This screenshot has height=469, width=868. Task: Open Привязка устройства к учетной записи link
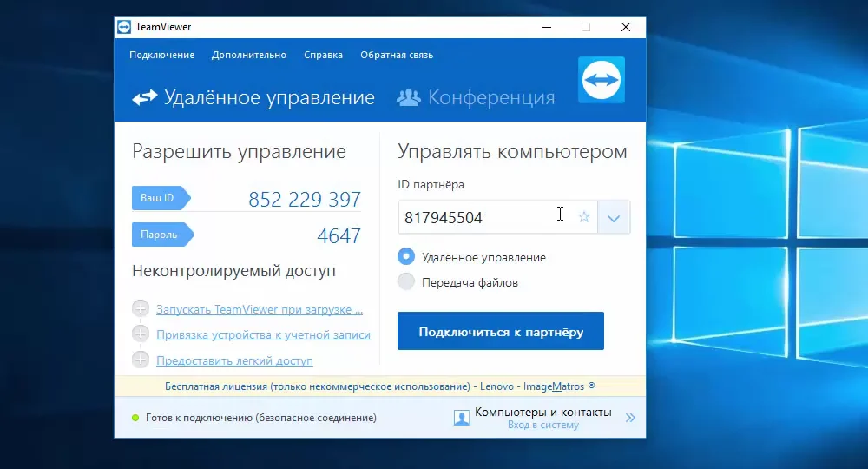tap(263, 334)
